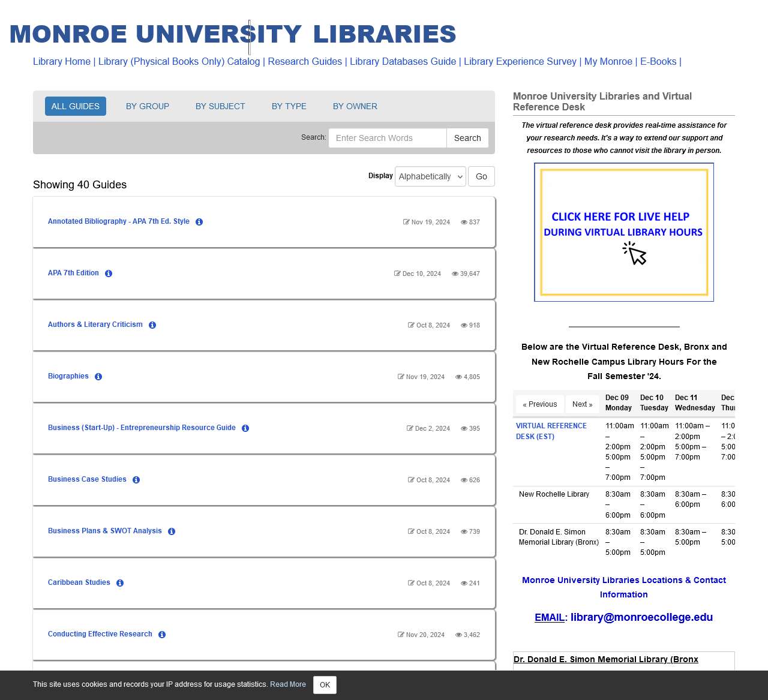
Task: Open Biographies guide
Action: [x=68, y=376]
